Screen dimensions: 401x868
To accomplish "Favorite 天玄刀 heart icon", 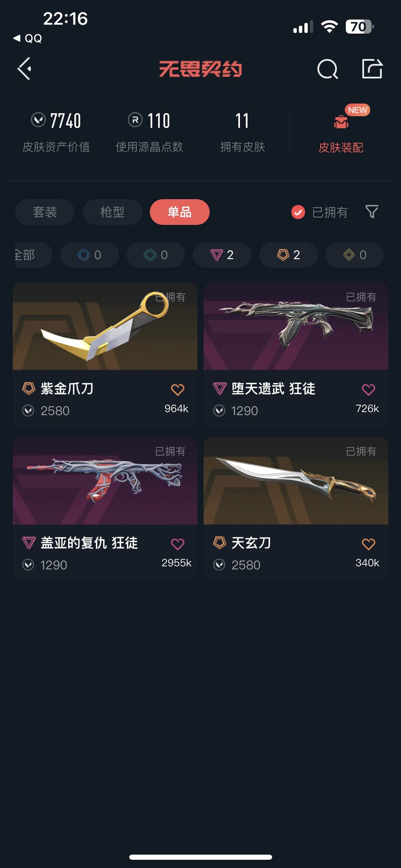I will tap(368, 544).
